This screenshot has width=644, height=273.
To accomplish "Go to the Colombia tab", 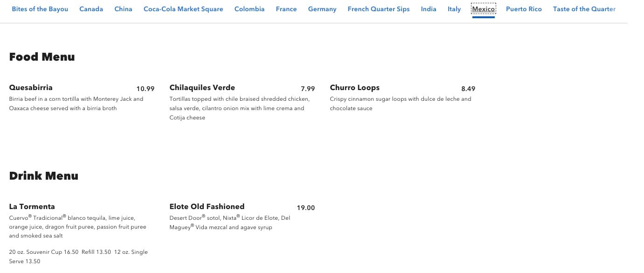I will (x=249, y=9).
